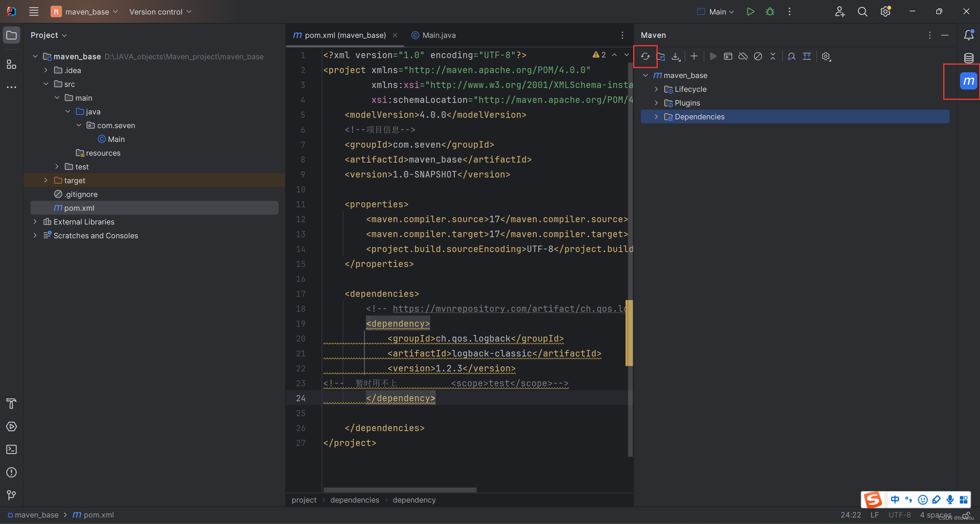Collapse maven_base node in Maven panel
Image resolution: width=980 pixels, height=524 pixels.
coord(645,75)
